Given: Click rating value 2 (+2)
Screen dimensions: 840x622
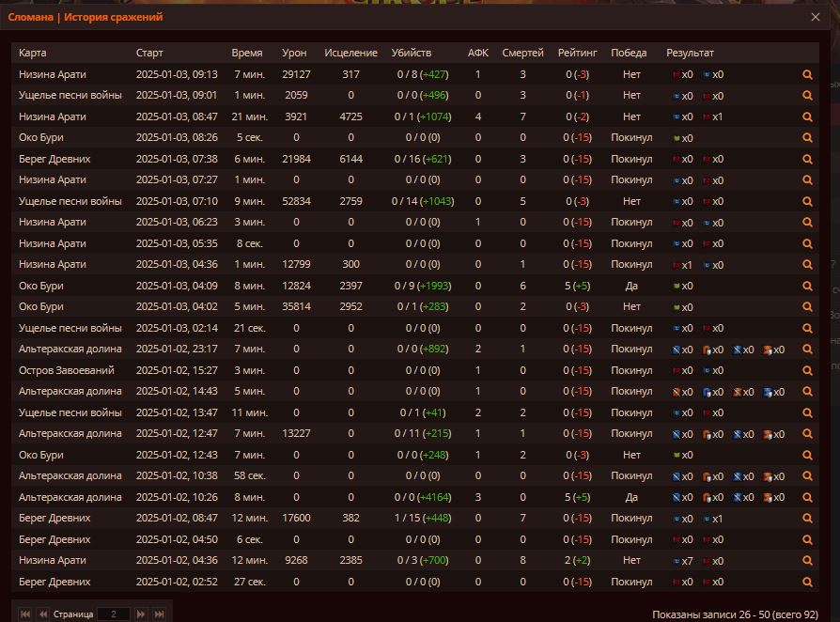Looking at the screenshot, I should (578, 561).
